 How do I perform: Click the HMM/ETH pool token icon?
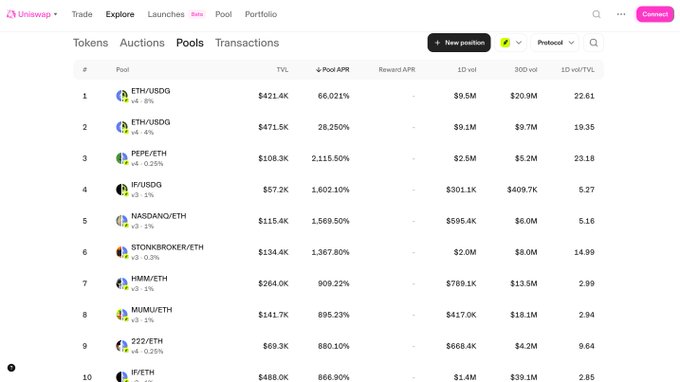122,283
